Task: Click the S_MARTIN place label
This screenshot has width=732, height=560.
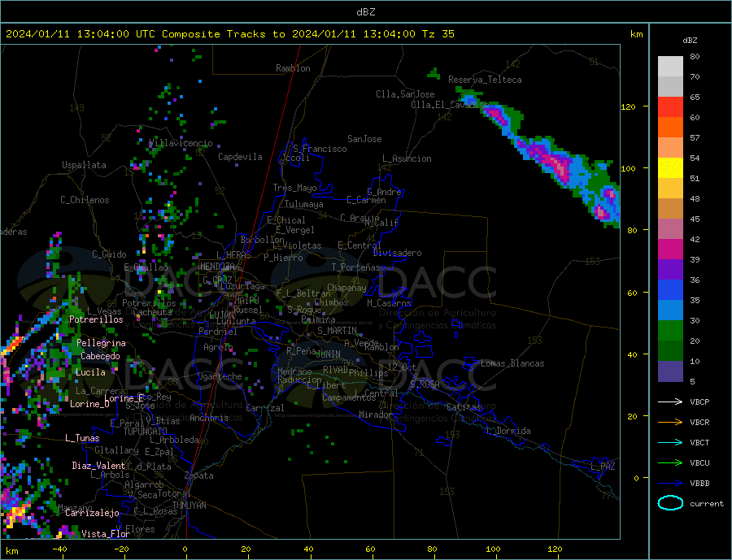Action: pyautogui.click(x=337, y=331)
